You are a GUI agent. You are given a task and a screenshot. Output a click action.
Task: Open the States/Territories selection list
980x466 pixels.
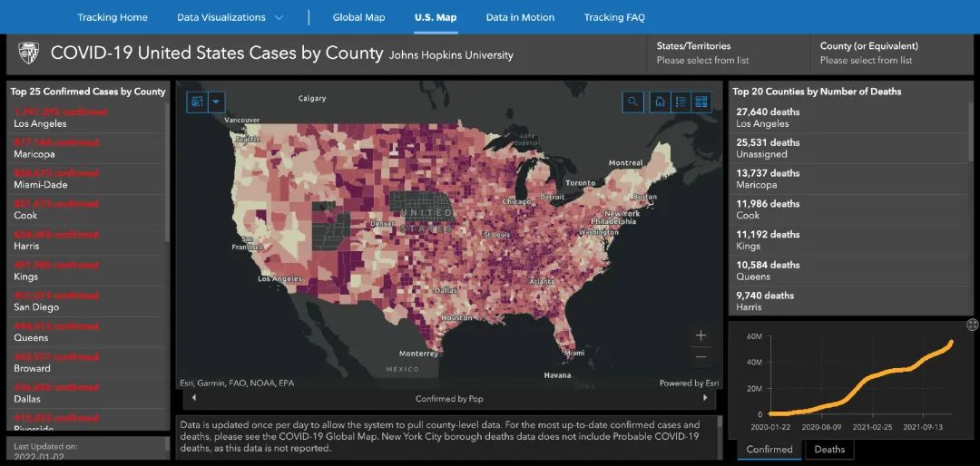click(728, 53)
